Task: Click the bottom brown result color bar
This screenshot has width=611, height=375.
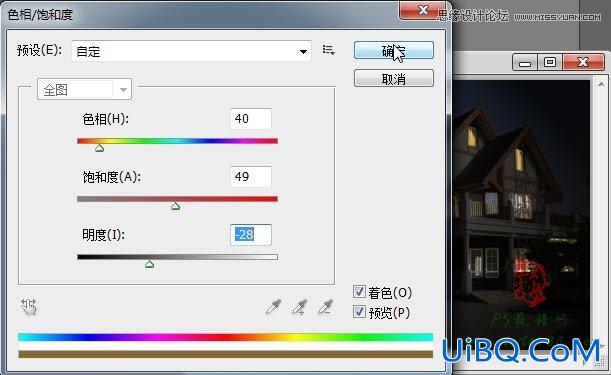Action: click(225, 354)
